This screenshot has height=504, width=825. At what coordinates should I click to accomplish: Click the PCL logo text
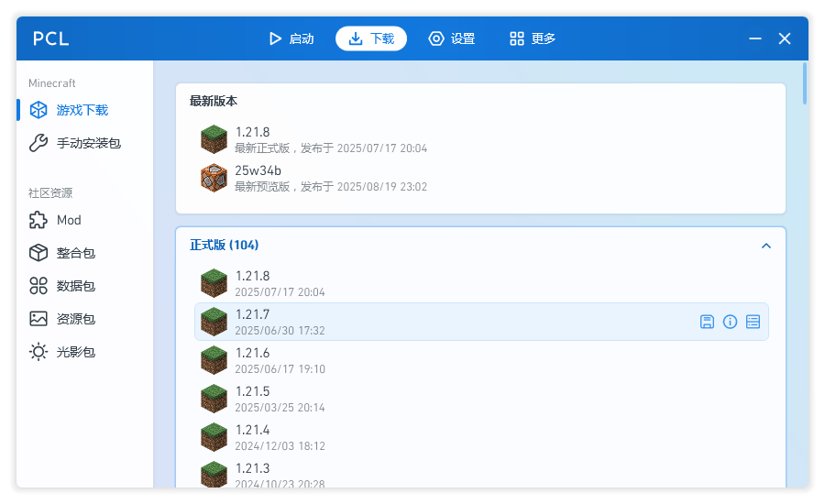50,38
